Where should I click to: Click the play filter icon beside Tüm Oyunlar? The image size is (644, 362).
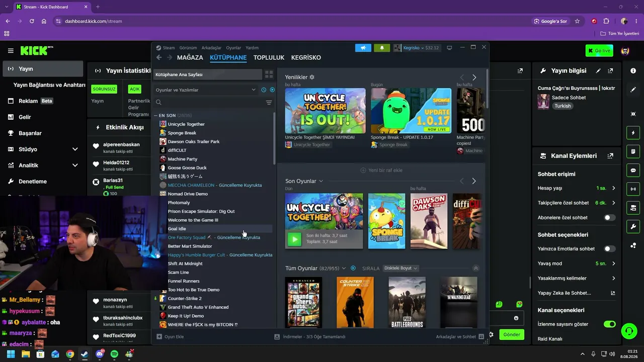(x=353, y=268)
